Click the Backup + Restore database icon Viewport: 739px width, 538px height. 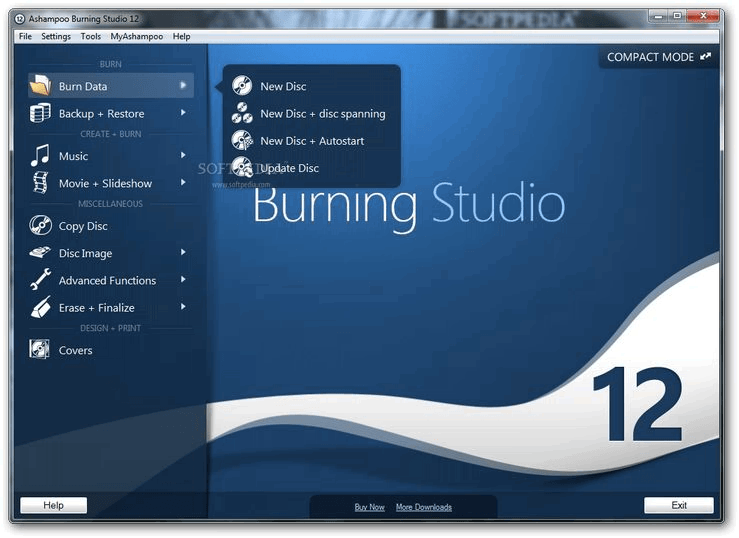coord(40,113)
